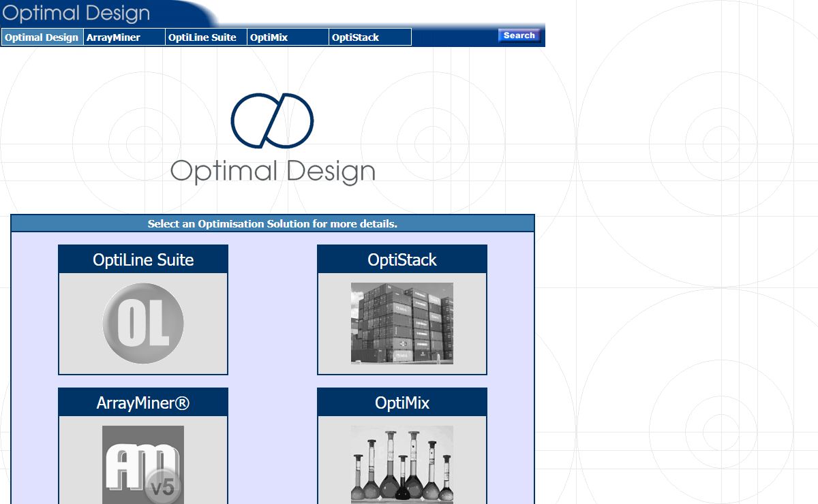818x504 pixels.
Task: Go to ArrayMiner in the navigation bar
Action: pos(113,37)
